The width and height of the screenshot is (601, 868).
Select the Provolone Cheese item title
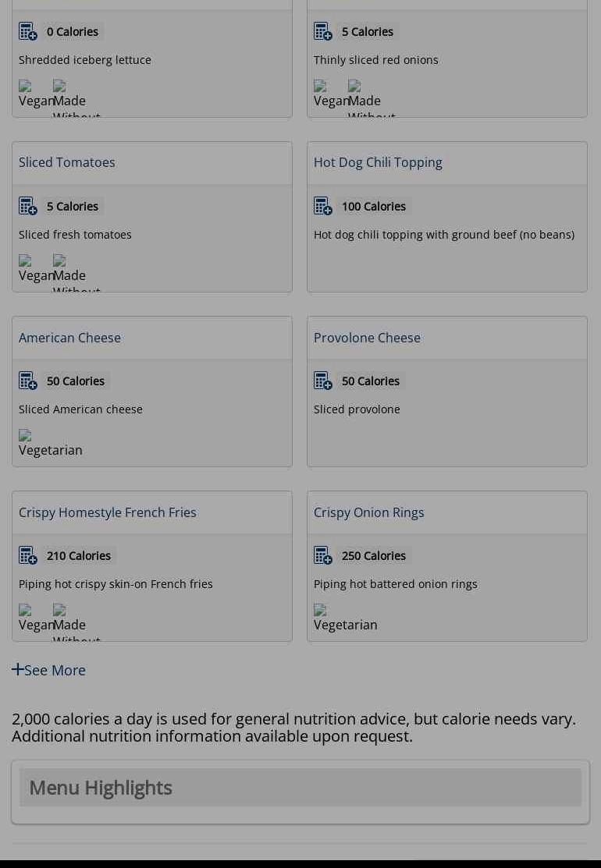pyautogui.click(x=367, y=338)
